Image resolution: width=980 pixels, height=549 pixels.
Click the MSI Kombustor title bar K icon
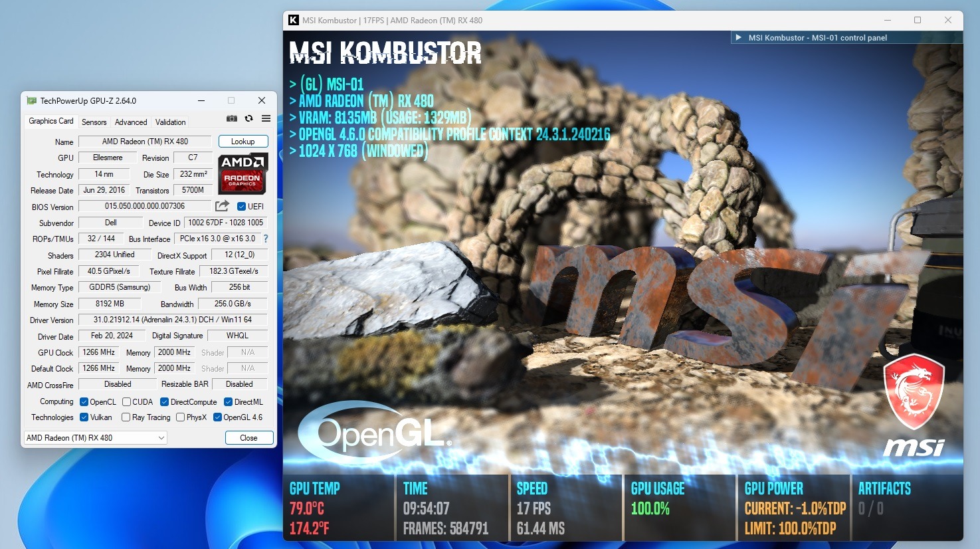tap(293, 20)
